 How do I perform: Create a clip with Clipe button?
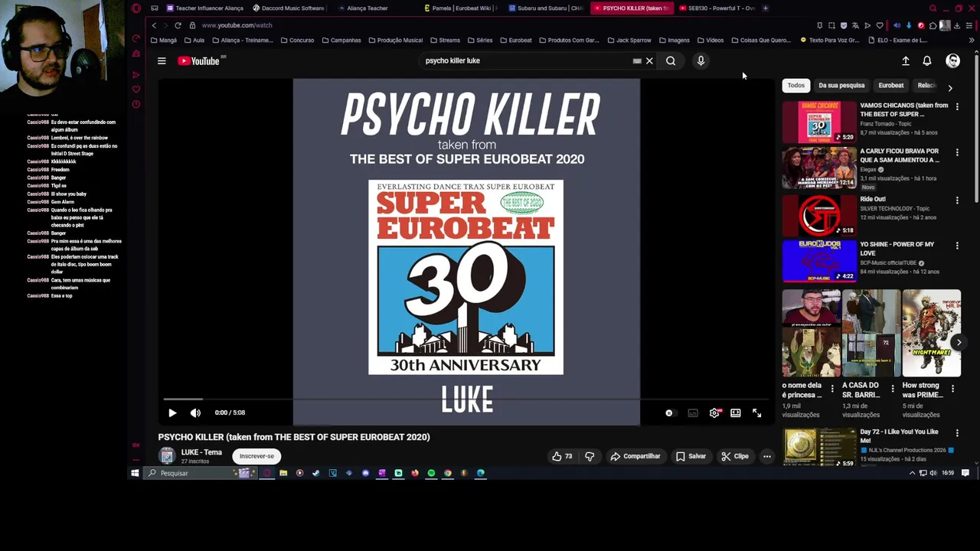point(735,456)
